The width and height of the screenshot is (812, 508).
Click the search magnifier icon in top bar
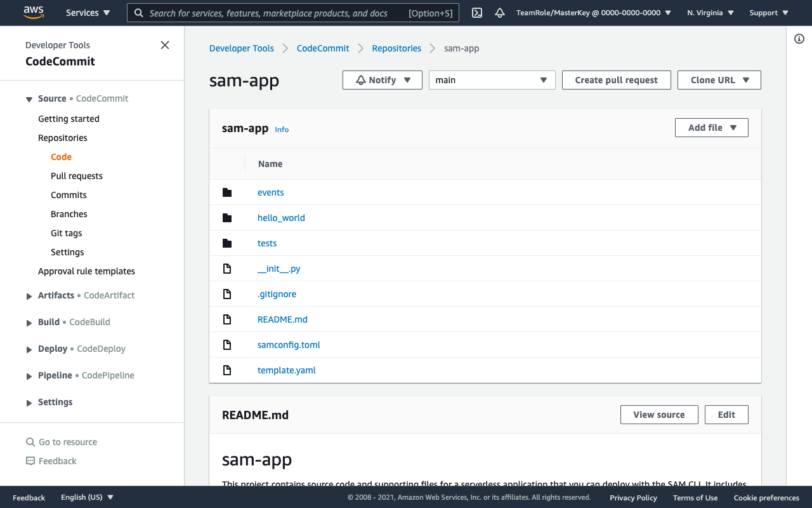coord(139,13)
